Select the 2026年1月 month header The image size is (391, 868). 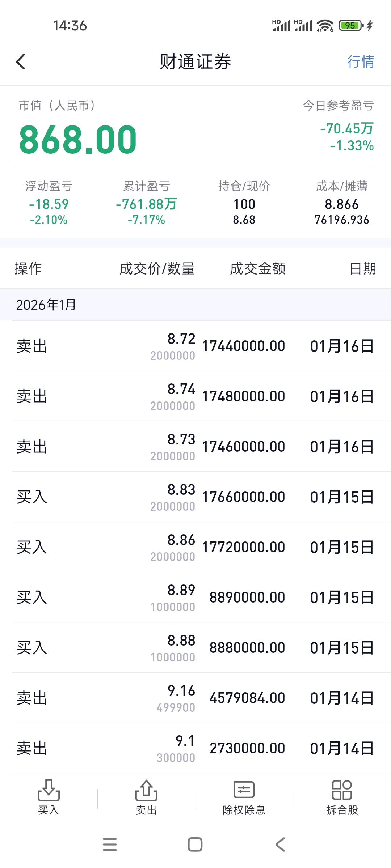195,305
